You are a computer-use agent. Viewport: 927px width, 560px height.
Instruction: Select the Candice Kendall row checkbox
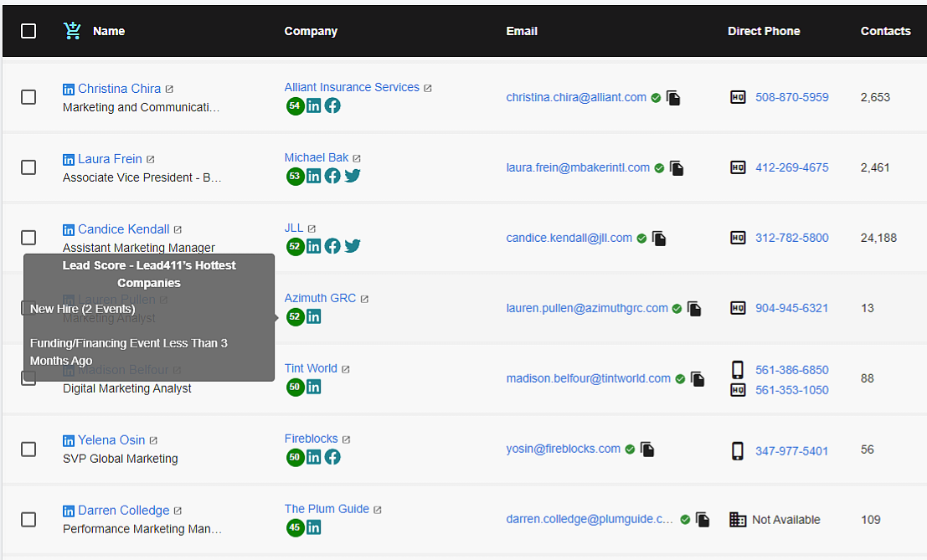[28, 238]
